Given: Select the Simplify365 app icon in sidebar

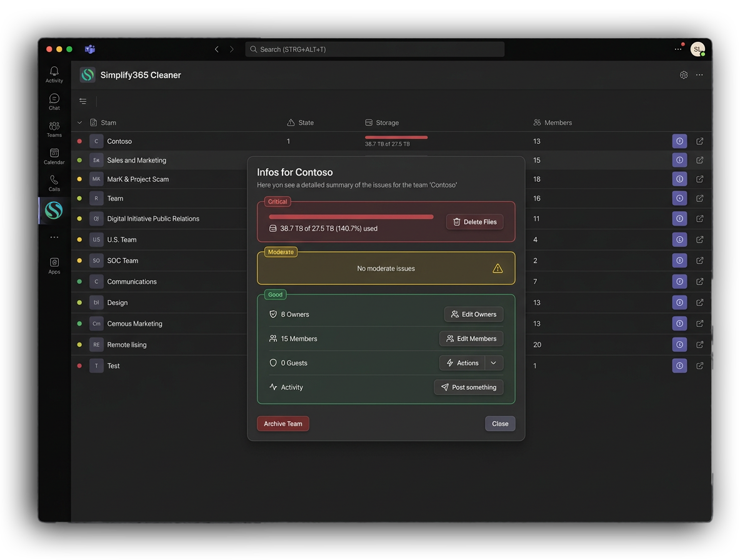Looking at the screenshot, I should pos(54,211).
